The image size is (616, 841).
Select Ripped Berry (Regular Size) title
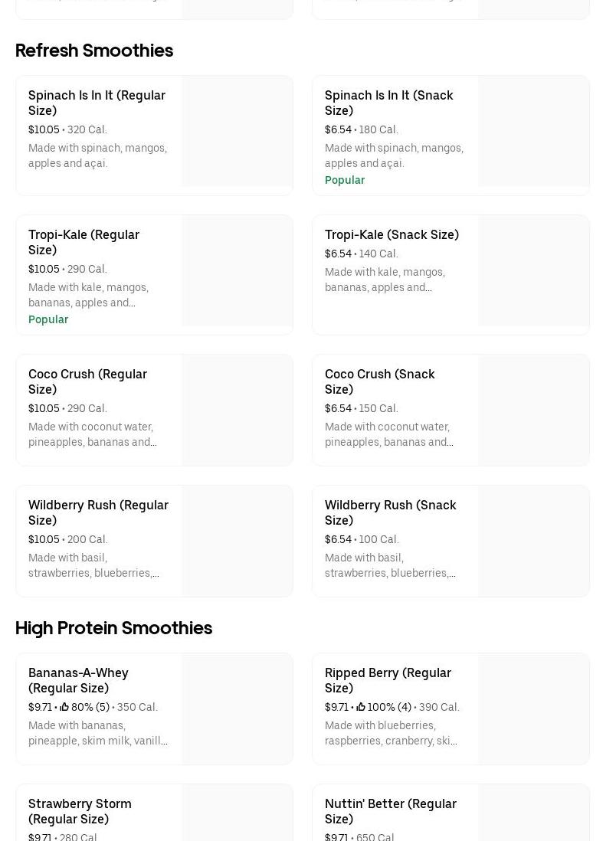pos(388,680)
